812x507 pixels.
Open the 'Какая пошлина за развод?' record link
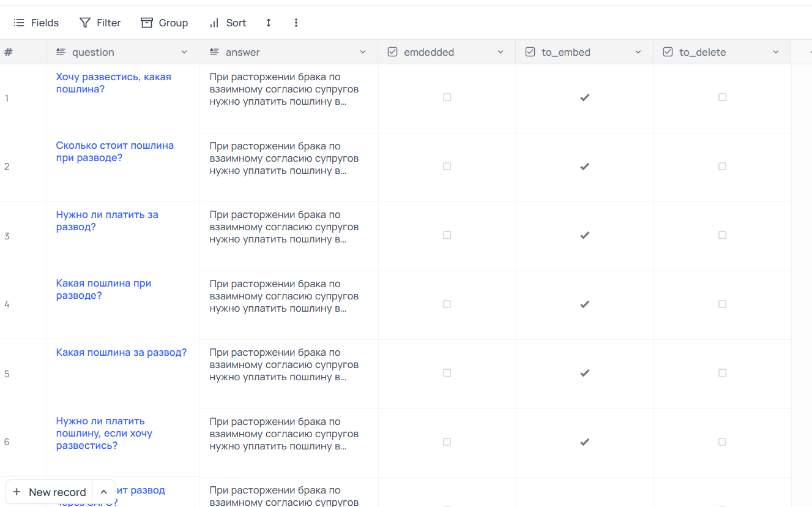point(121,353)
